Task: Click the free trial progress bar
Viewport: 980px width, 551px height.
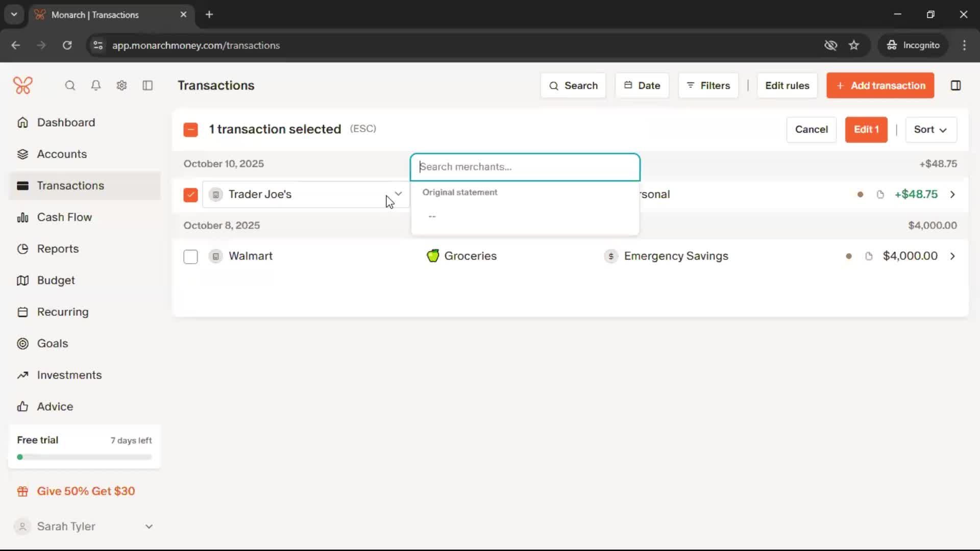Action: pos(84,457)
